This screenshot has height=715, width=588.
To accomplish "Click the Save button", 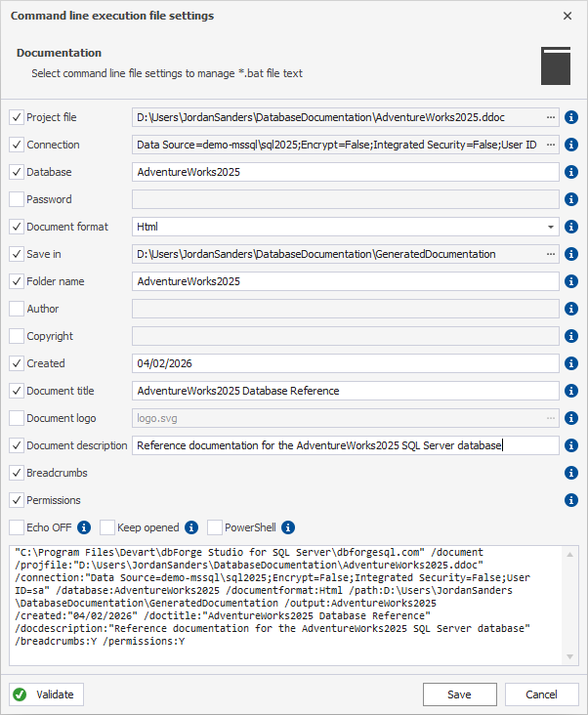I will pos(460,694).
